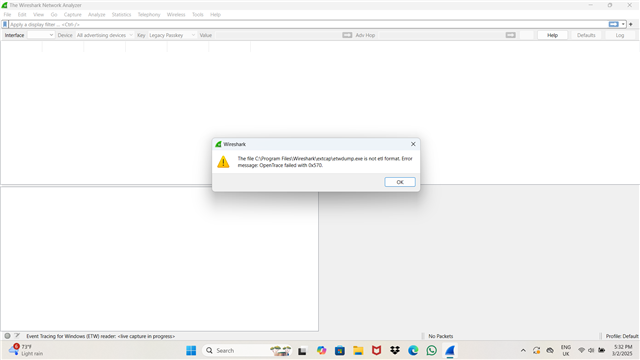Click the capture file properties icon in status bar
Screen dimensions: 640x360
[x=17, y=336]
